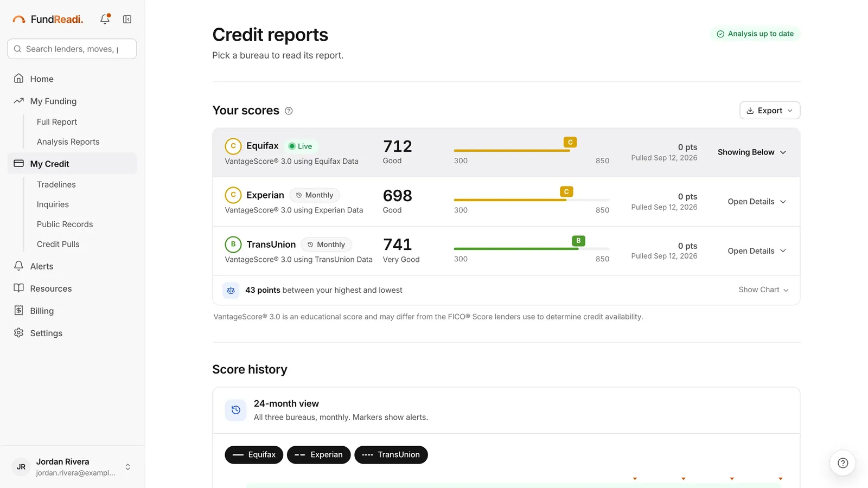868x488 pixels.
Task: Open the help question-mark button
Action: click(843, 463)
